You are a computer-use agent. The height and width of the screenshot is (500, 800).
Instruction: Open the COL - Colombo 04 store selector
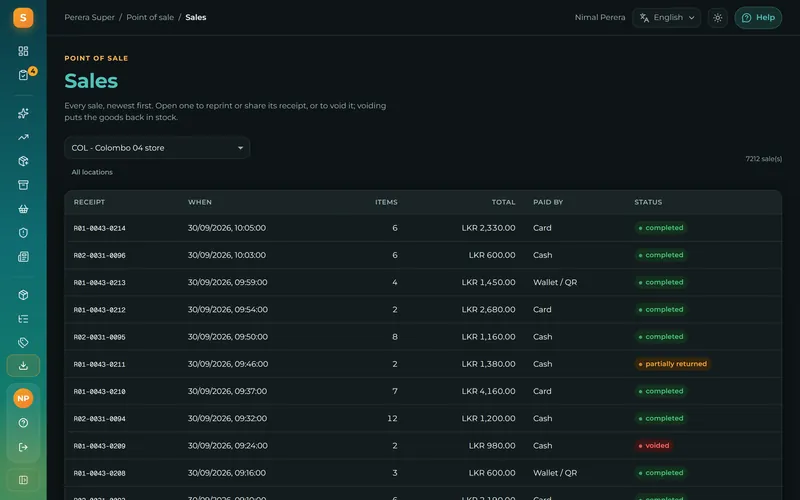click(x=157, y=148)
